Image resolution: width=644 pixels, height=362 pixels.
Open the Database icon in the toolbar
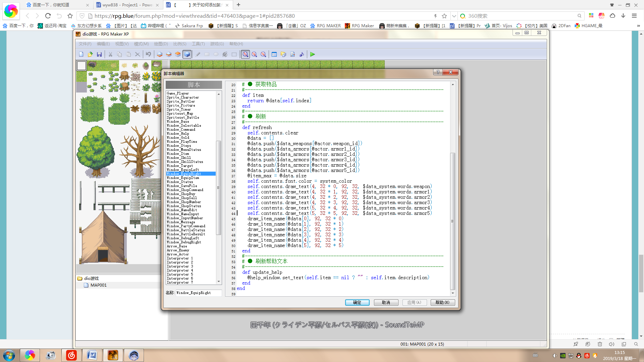tap(274, 54)
